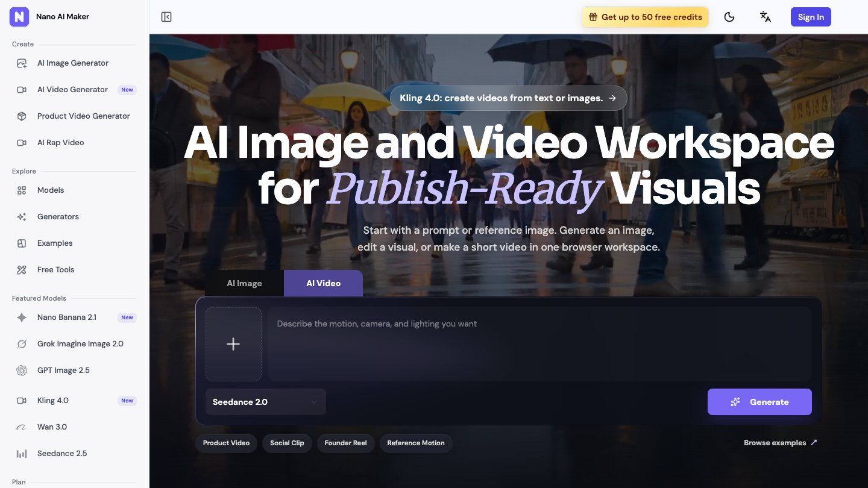Click the plus box to upload a reference image

click(x=233, y=344)
